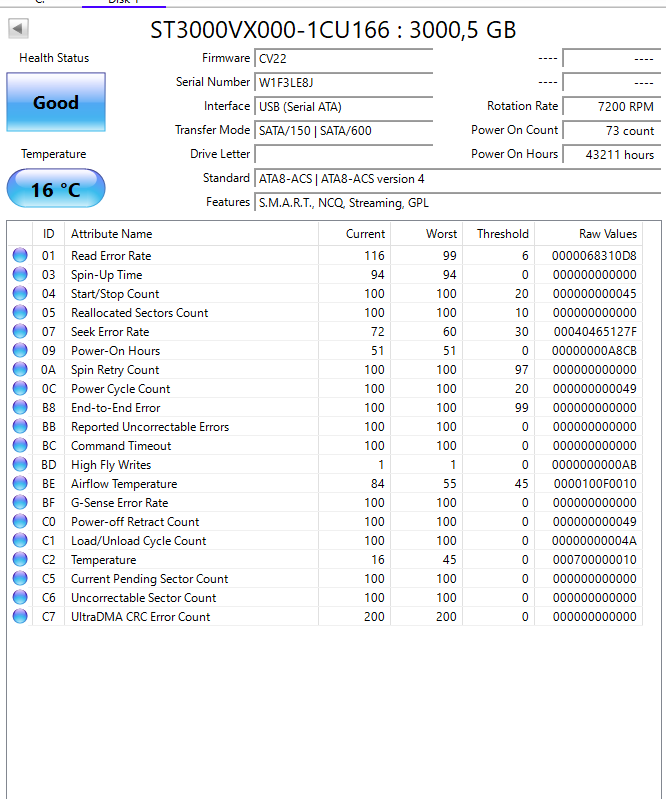Image resolution: width=666 pixels, height=799 pixels.
Task: Click the Standard field ATA8-ACS version 4
Action: click(458, 179)
